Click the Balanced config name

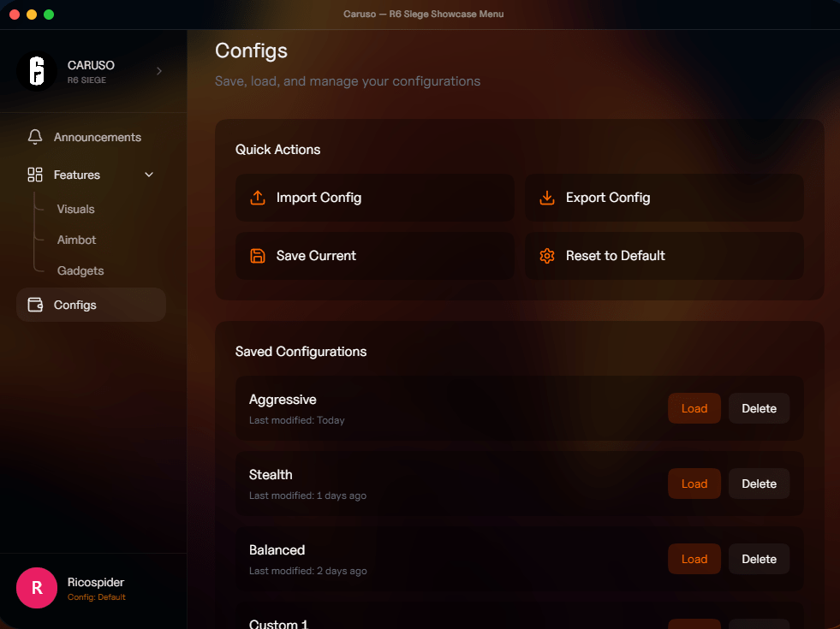click(277, 550)
